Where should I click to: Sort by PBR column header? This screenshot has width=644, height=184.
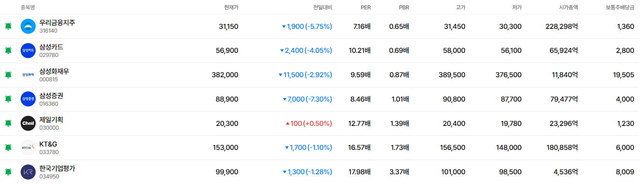404,7
